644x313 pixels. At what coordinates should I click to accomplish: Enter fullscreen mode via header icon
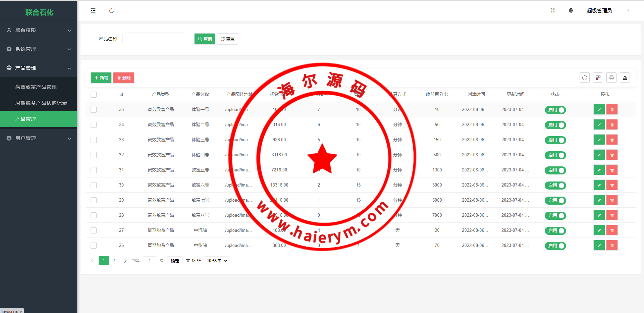point(552,11)
